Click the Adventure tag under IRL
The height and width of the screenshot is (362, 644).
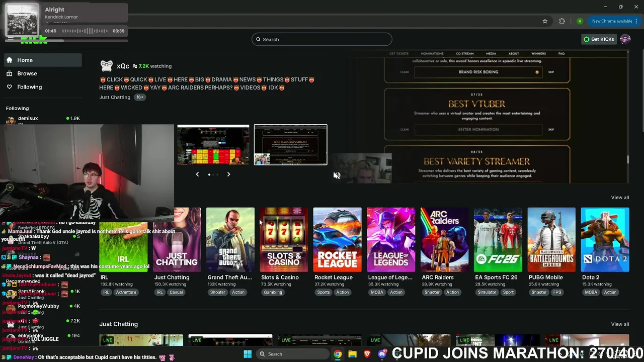click(126, 292)
